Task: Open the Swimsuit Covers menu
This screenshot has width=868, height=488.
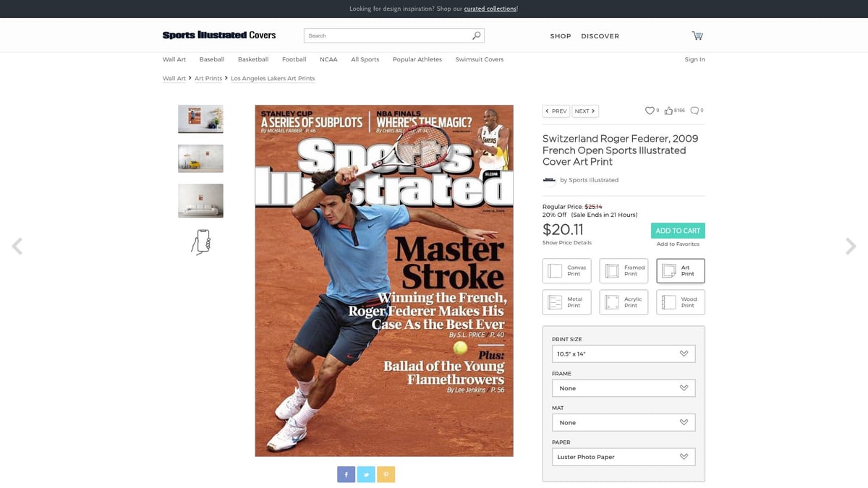Action: point(479,59)
